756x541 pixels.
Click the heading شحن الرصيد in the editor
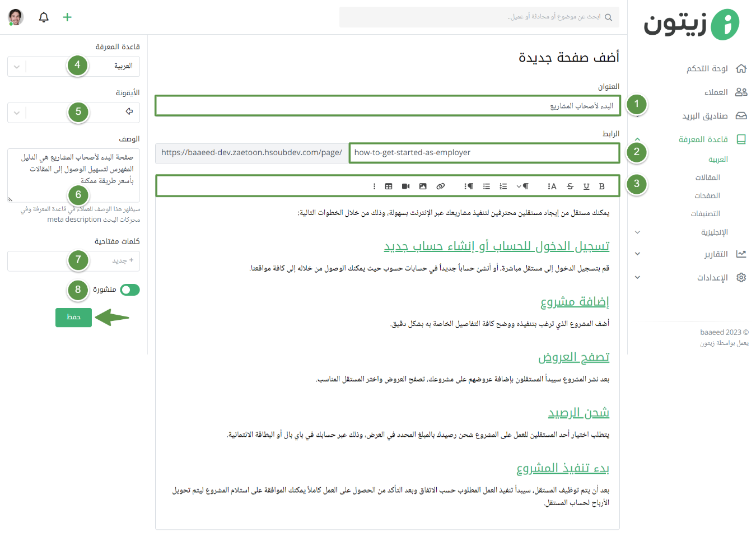[x=578, y=413]
